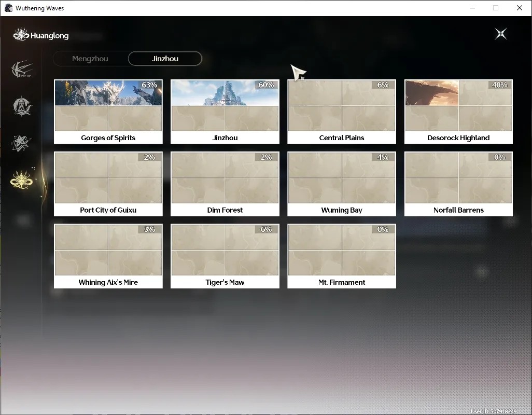Screen dimensions: 532x415
Task: Click the Wuthering Waves title bar app icon
Action: click(8, 8)
